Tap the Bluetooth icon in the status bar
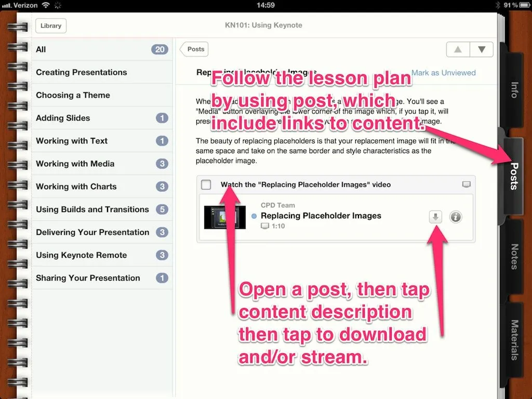Image resolution: width=532 pixels, height=399 pixels. pyautogui.click(x=497, y=5)
